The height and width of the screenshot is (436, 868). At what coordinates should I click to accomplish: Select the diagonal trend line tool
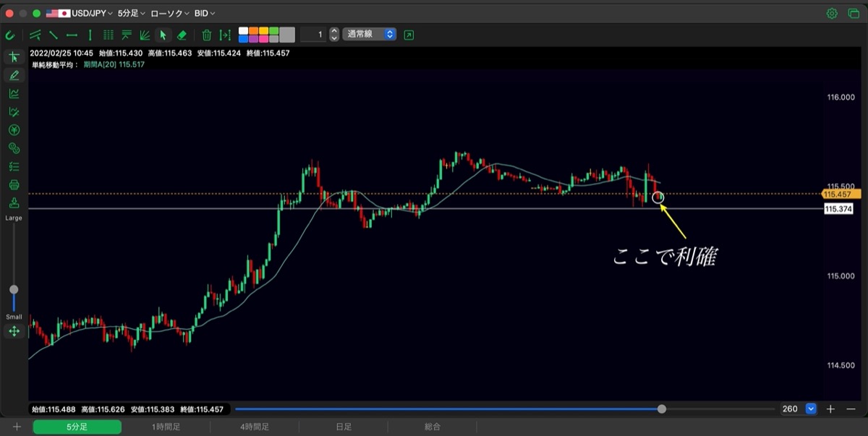coord(54,35)
